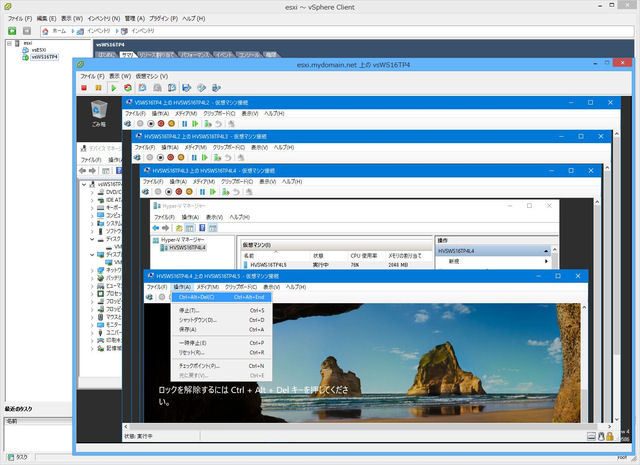The image size is (640, 465).
Task: Click the horizontal scrollbar in HVSWS16TP4L2 connection window
Action: click(x=367, y=427)
